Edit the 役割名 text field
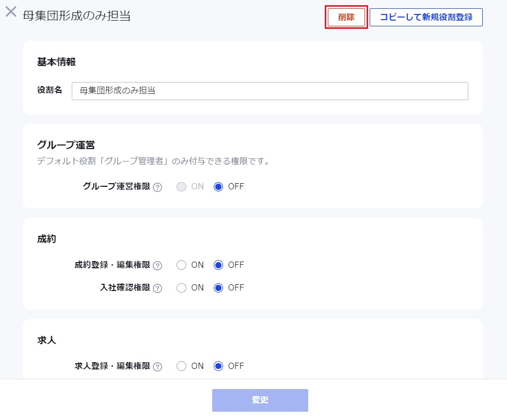Viewport: 507px width, 420px height. (x=270, y=91)
